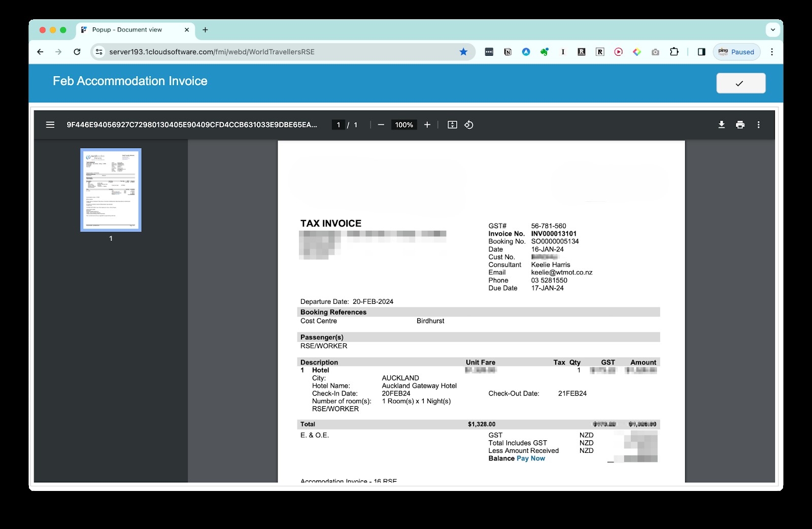
Task: Open Chrome extensions puzzle icon
Action: (x=674, y=52)
